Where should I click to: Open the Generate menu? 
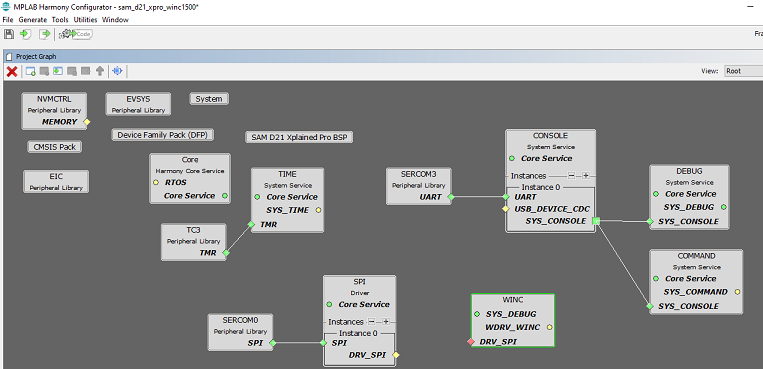coord(33,20)
